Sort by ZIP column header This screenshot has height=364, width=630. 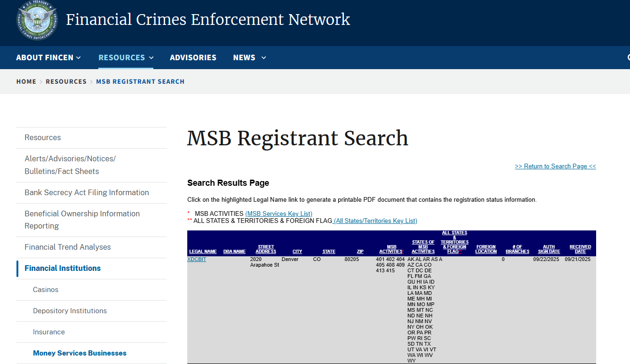360,252
